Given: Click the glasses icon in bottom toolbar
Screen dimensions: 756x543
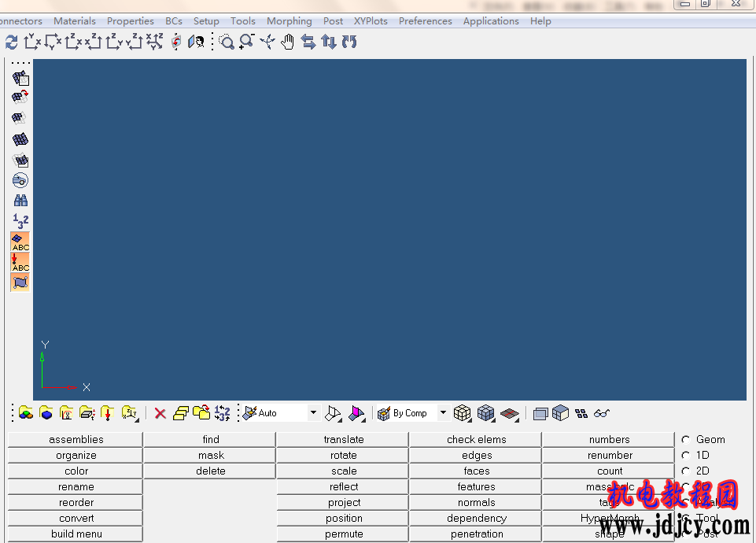Looking at the screenshot, I should (x=602, y=413).
